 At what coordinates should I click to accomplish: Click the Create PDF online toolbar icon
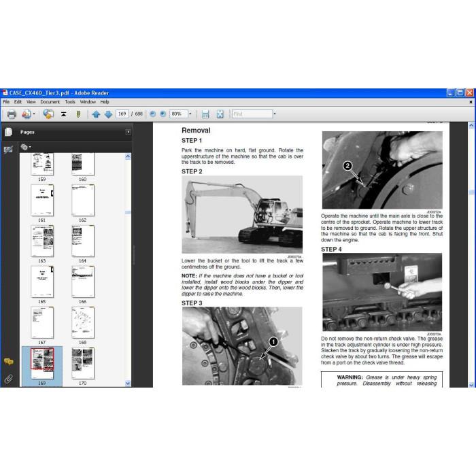coord(26,114)
